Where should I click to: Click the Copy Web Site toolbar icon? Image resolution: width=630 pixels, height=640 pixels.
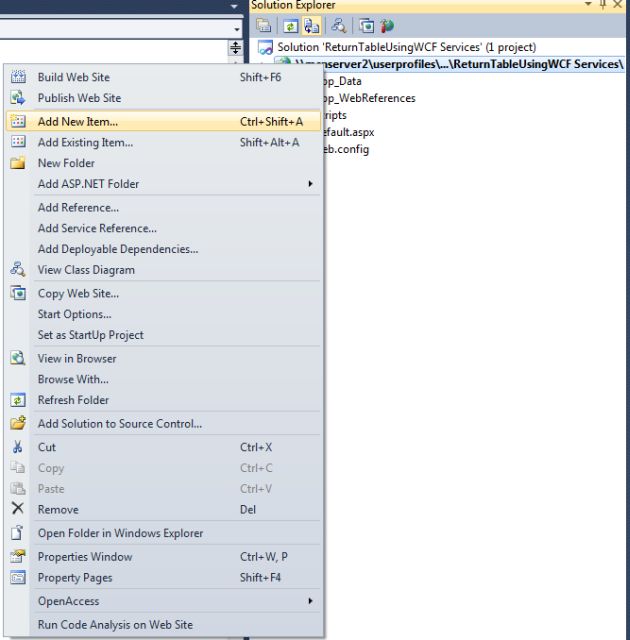366,26
